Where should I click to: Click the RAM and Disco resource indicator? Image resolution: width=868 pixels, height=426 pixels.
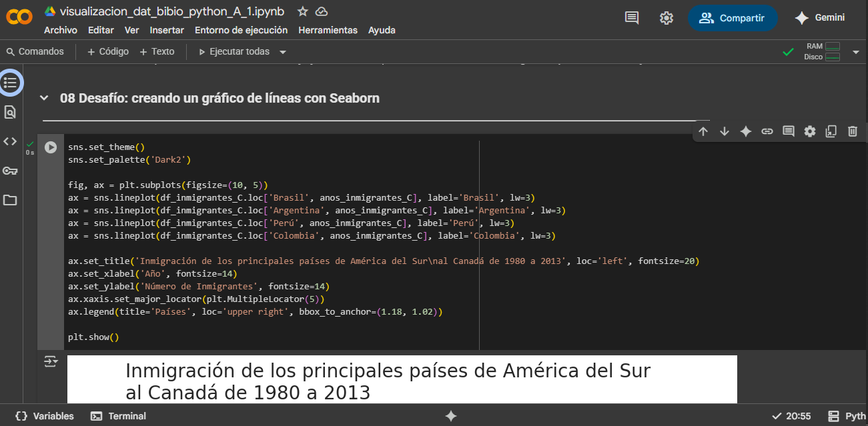click(x=822, y=51)
